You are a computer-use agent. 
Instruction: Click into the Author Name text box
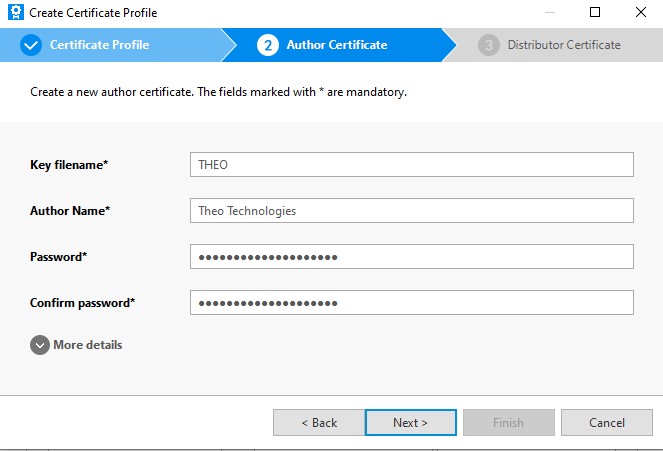(x=411, y=211)
